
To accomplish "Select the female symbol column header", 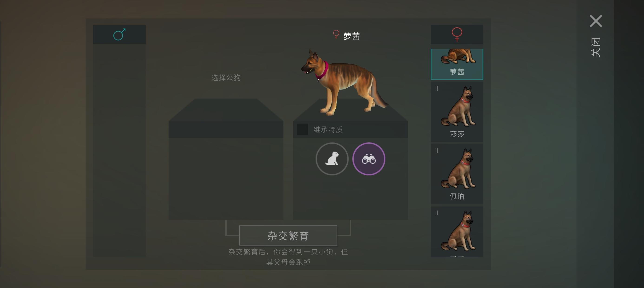I will tap(457, 35).
